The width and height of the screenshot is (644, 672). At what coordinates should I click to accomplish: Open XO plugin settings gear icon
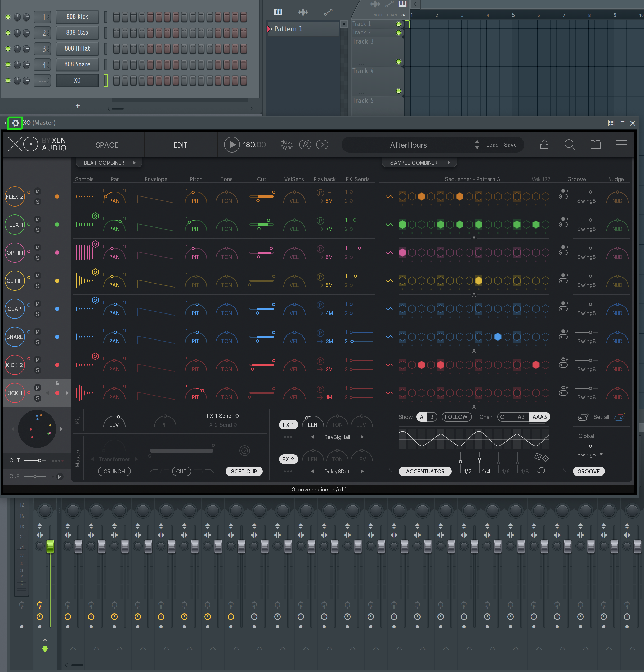click(x=15, y=123)
